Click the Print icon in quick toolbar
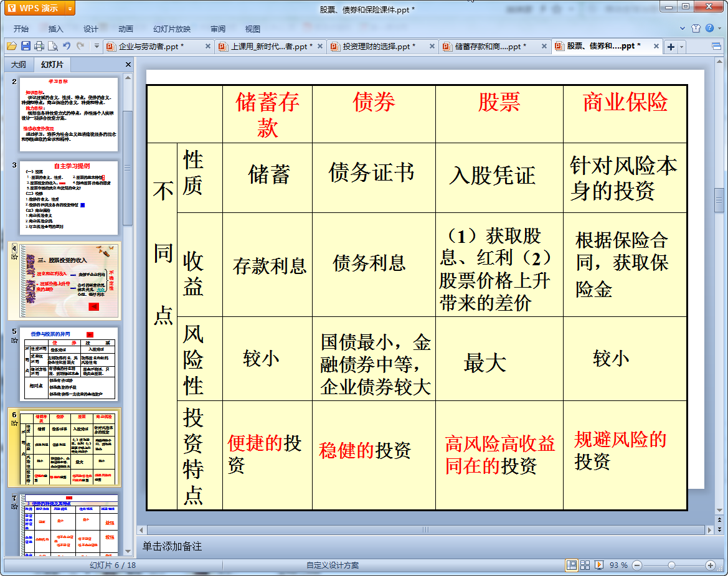The width and height of the screenshot is (728, 576). coord(39,46)
